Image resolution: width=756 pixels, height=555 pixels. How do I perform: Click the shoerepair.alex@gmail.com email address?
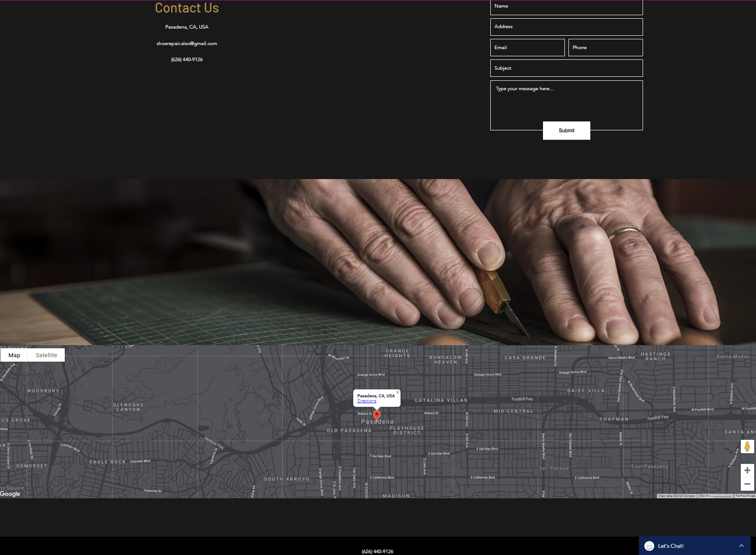pyautogui.click(x=187, y=44)
